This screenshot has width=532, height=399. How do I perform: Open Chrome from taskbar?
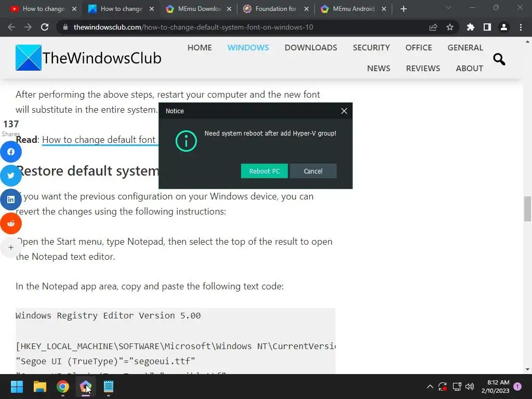coord(63,387)
